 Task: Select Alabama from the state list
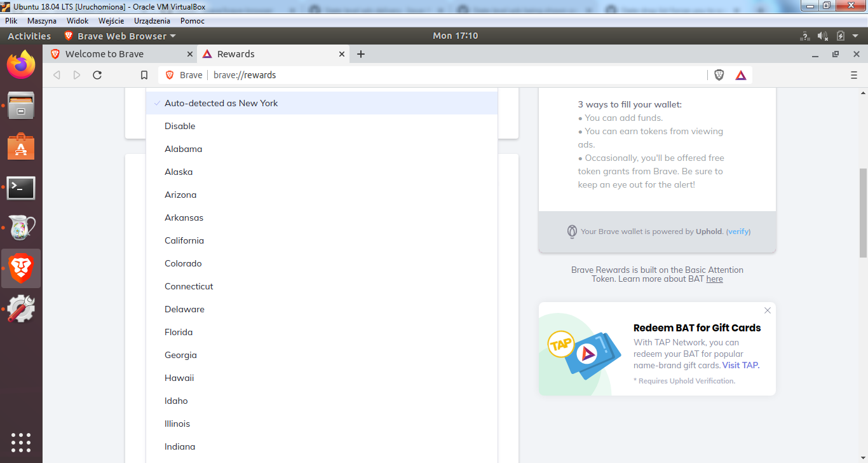322,149
